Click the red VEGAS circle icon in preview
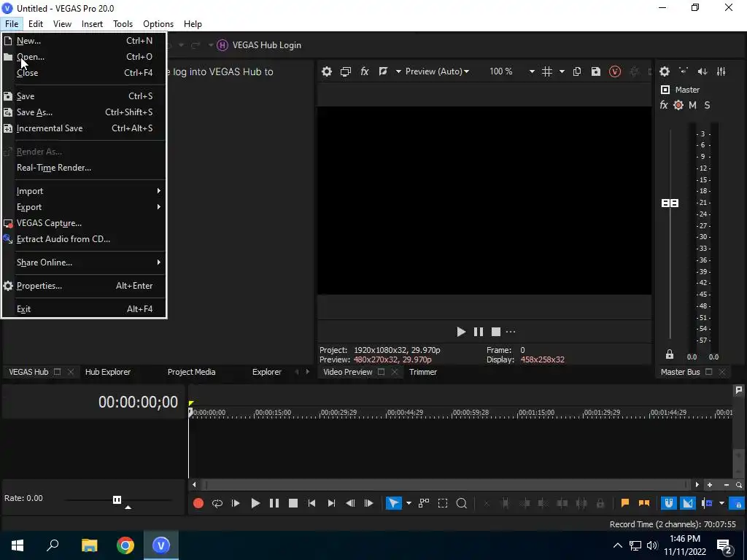The width and height of the screenshot is (747, 560). tap(615, 71)
